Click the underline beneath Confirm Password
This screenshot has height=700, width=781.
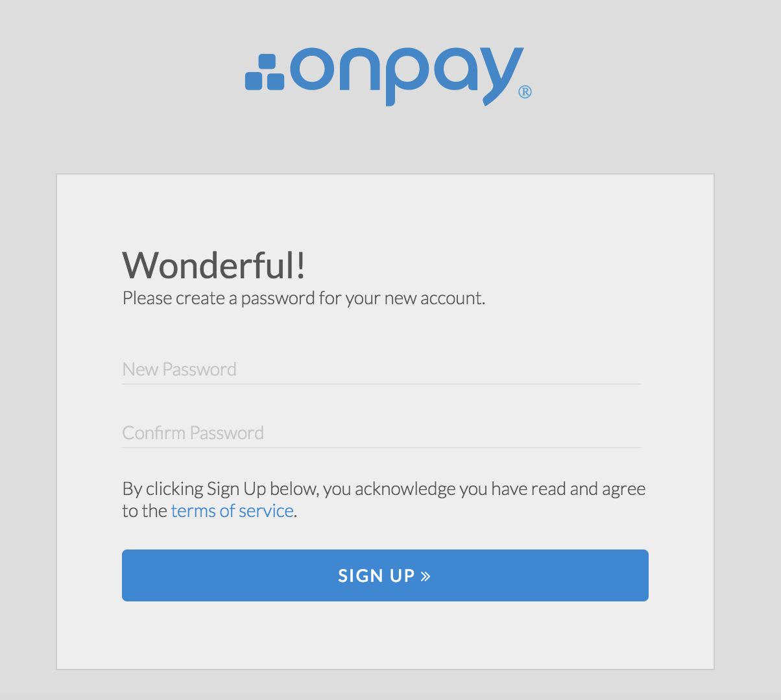tap(381, 448)
